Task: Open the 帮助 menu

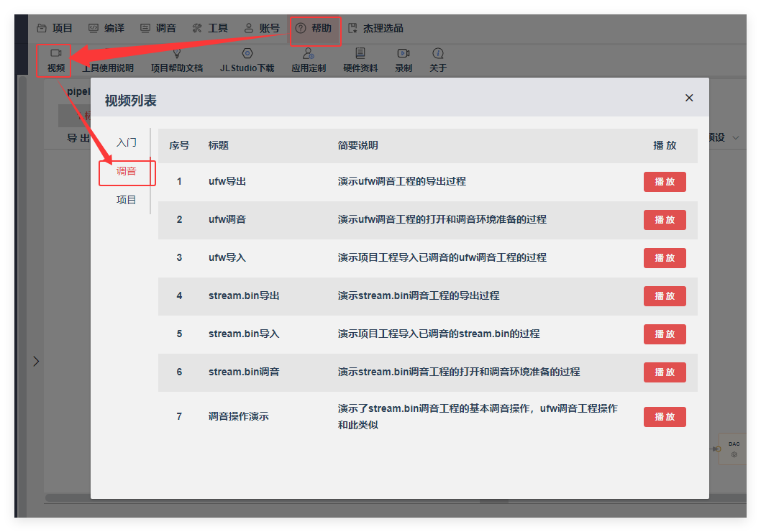Action: (314, 28)
